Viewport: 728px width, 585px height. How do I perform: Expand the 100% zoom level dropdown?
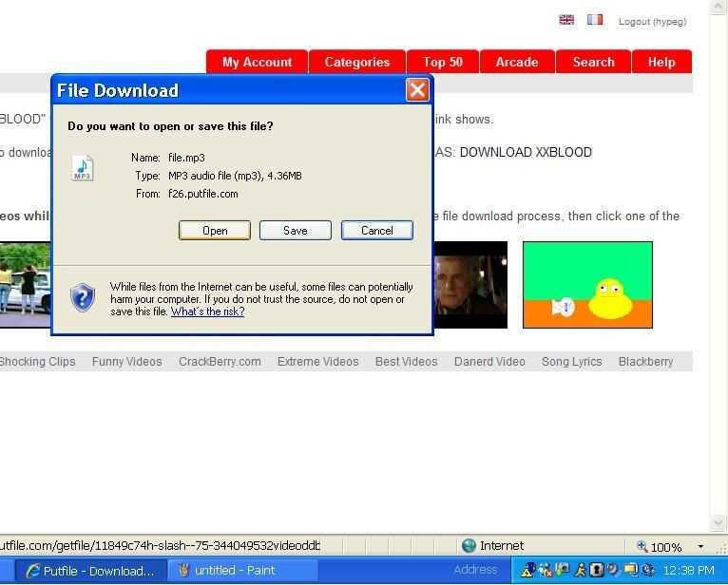pos(700,547)
